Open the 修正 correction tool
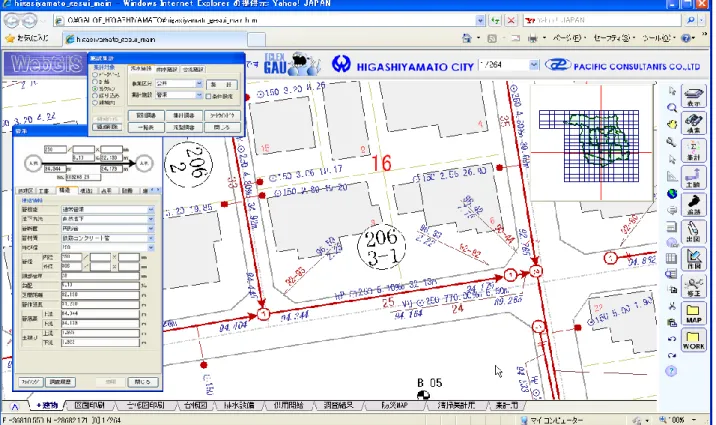 click(x=693, y=286)
